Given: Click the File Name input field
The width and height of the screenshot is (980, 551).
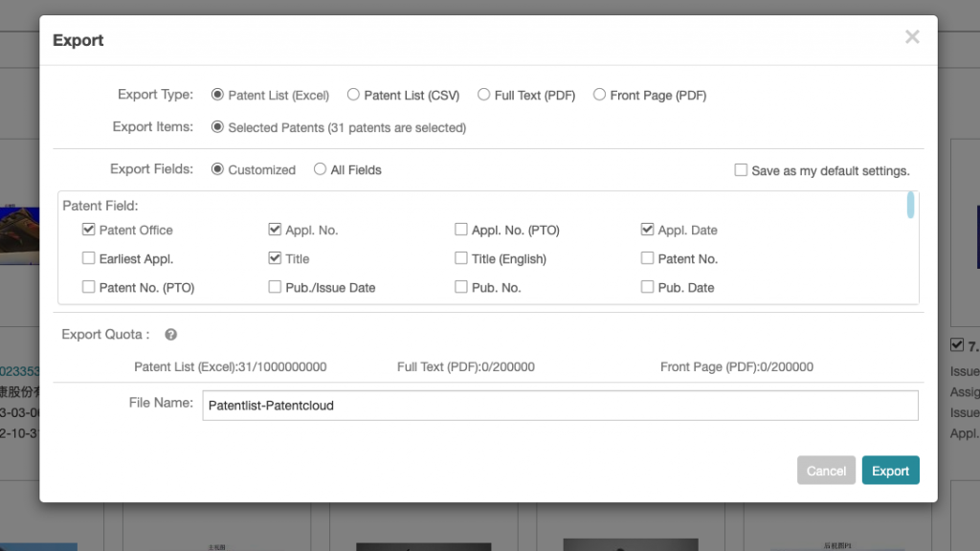Looking at the screenshot, I should coord(560,406).
